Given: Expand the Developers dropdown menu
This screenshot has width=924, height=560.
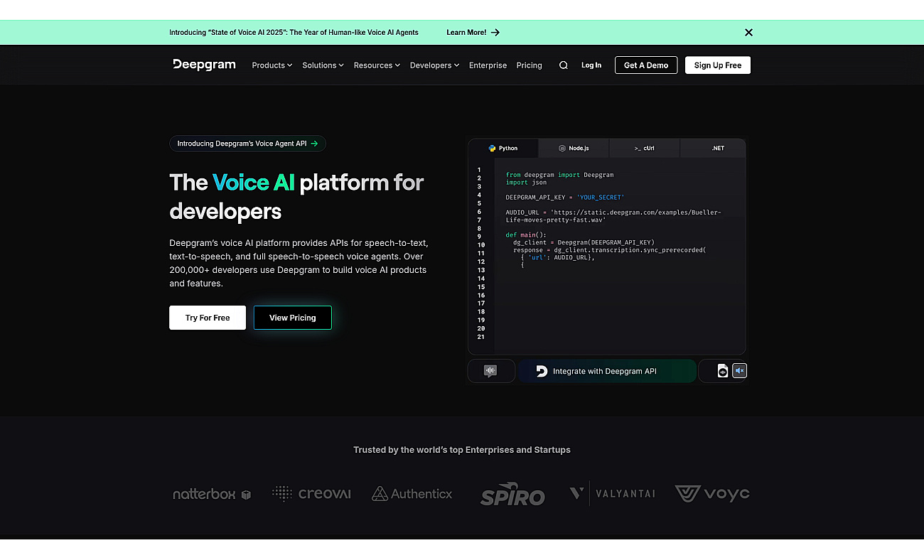Looking at the screenshot, I should [x=434, y=65].
